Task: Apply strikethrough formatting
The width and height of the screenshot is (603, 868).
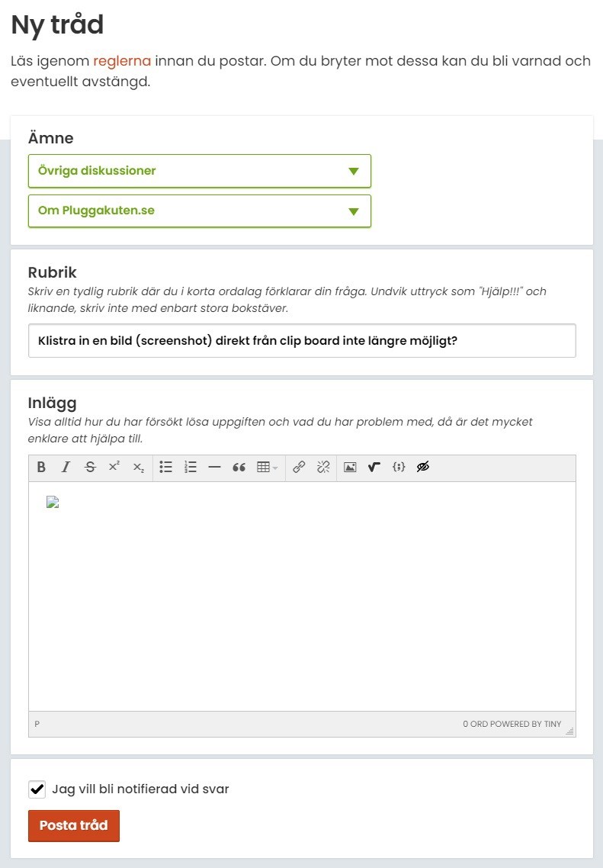Action: (x=90, y=468)
